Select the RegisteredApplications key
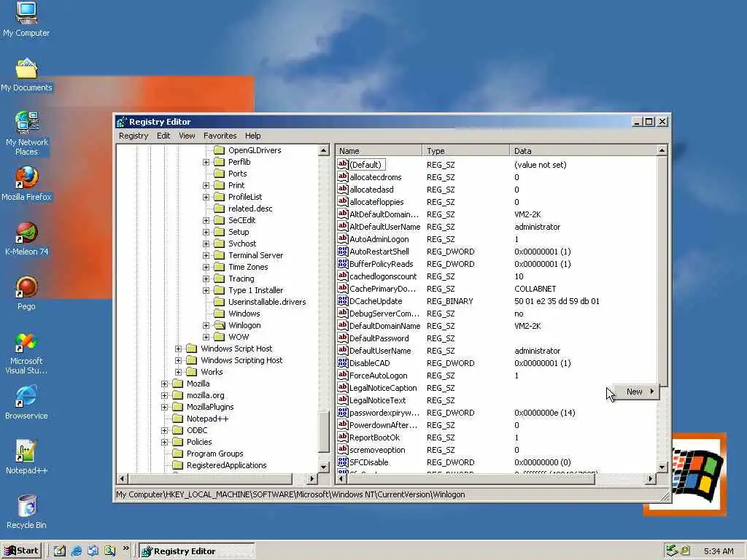This screenshot has width=747, height=560. (x=226, y=465)
